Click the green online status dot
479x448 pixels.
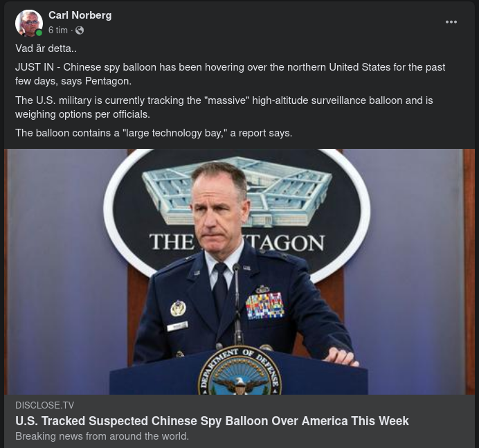click(39, 33)
